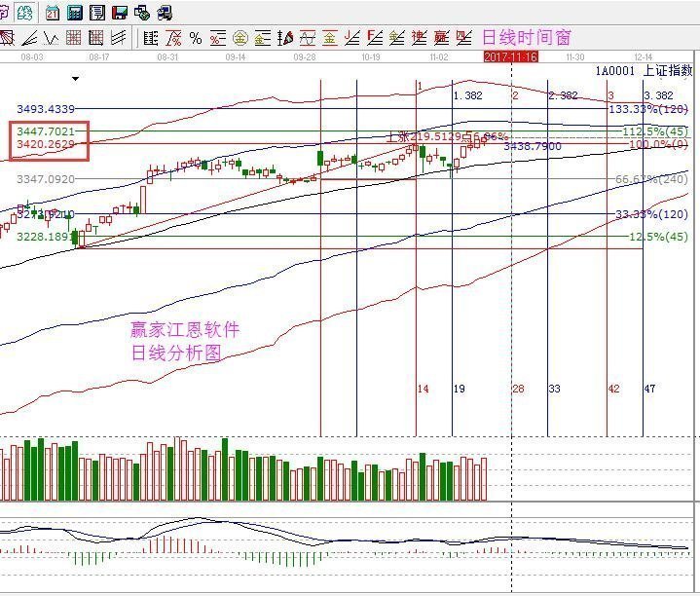700x596 pixels.
Task: Select the circled gold character tool
Action: 240,38
